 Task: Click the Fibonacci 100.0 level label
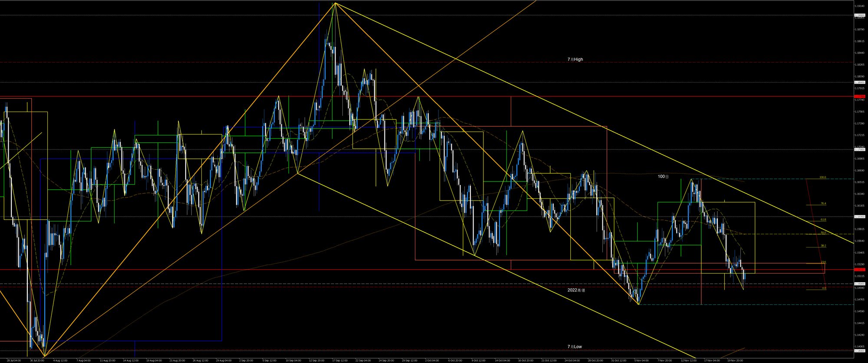pyautogui.click(x=822, y=177)
